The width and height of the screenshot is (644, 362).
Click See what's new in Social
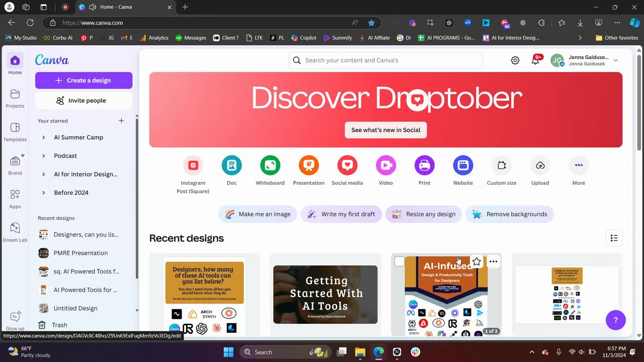coord(386,130)
